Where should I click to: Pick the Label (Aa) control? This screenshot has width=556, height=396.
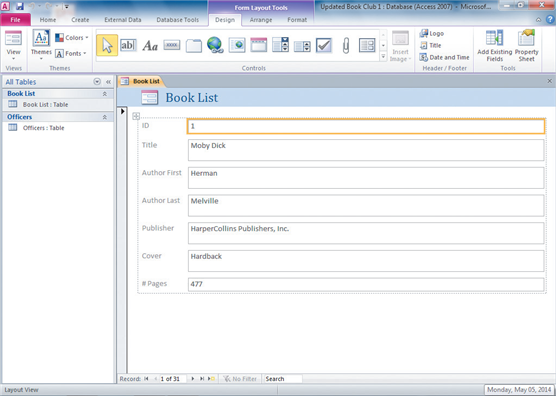[150, 46]
